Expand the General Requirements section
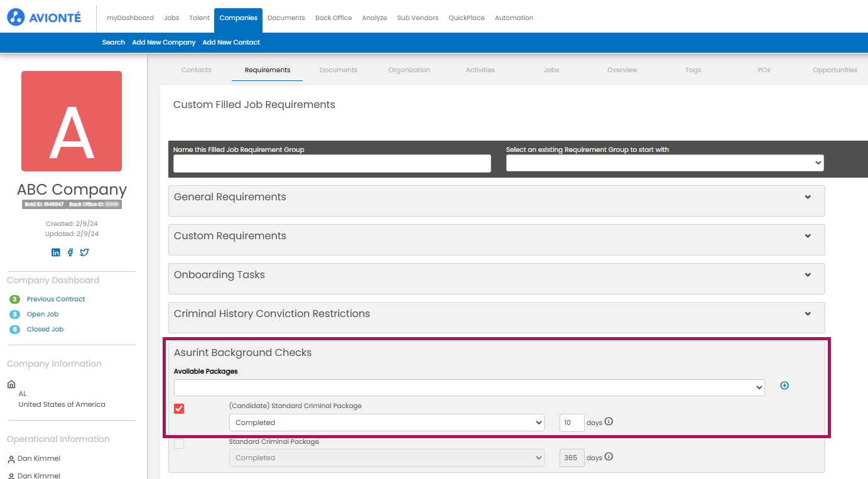The image size is (868, 479). (808, 197)
